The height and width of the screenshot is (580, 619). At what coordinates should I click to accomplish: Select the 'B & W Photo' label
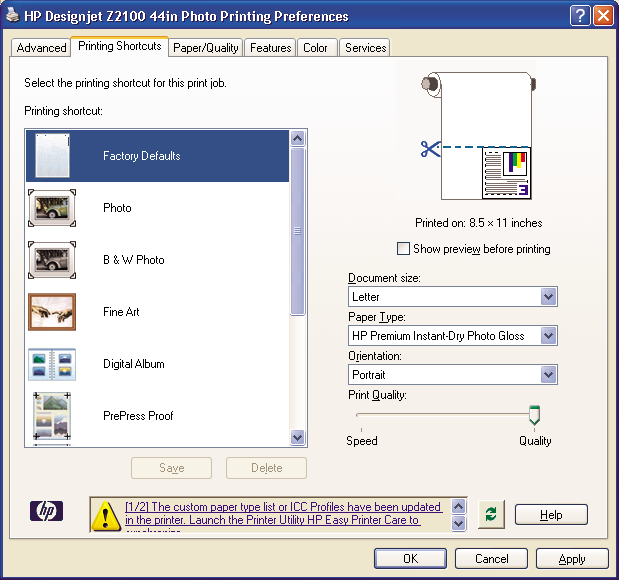(134, 260)
